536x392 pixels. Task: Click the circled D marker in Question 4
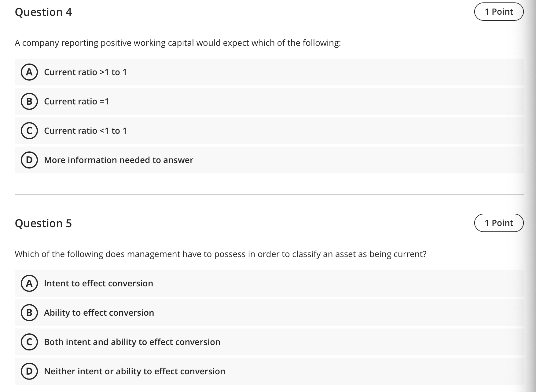coord(29,160)
